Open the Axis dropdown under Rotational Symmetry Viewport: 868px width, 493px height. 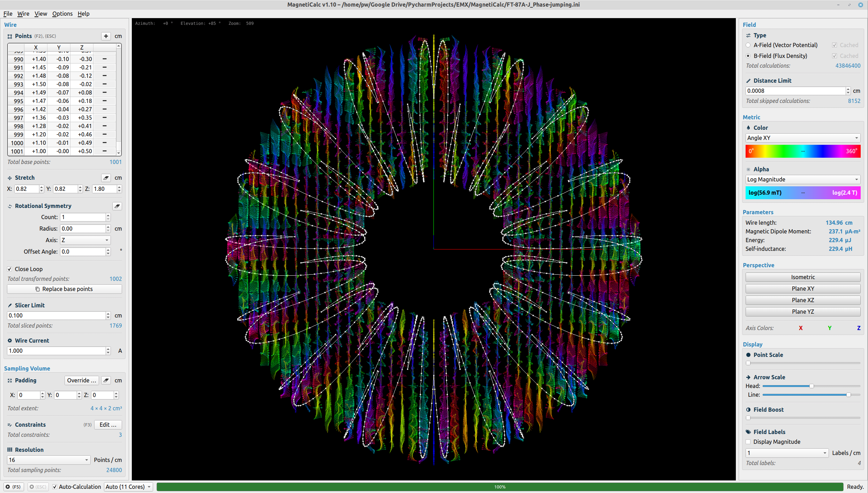tap(85, 240)
